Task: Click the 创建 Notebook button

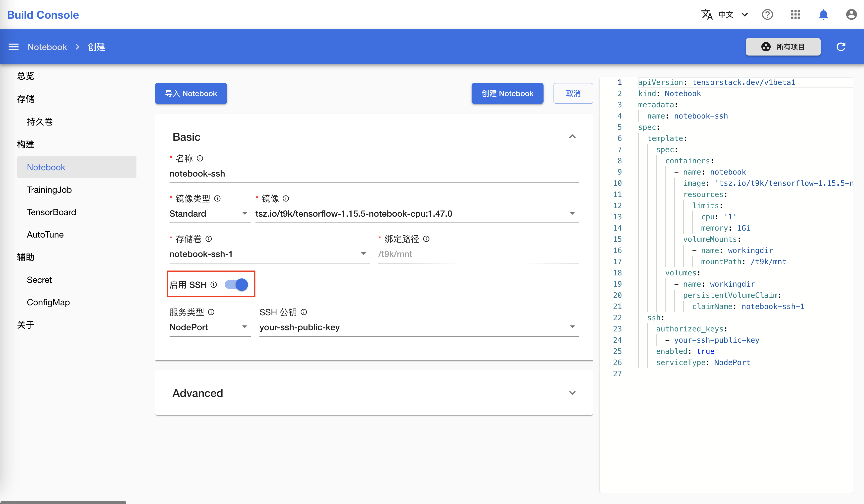Action: 507,93
